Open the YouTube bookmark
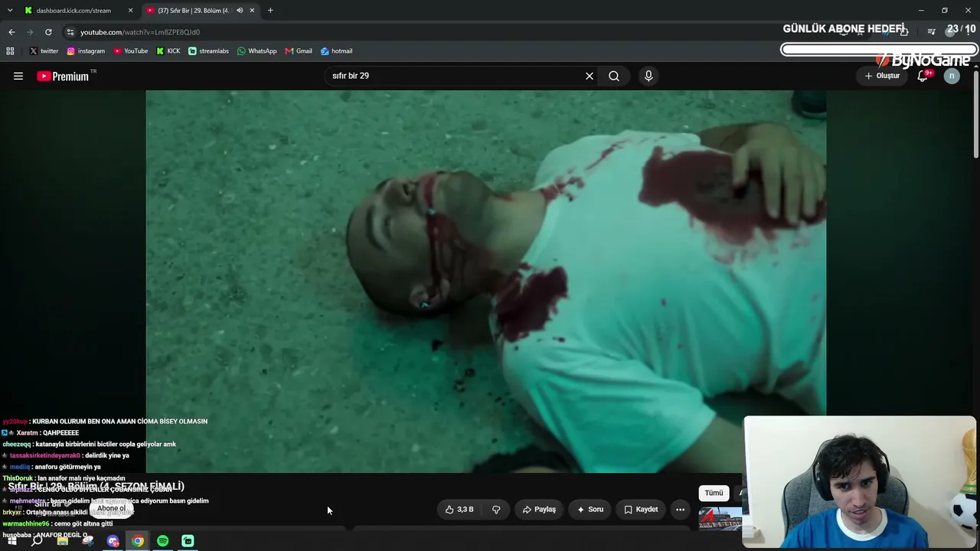The image size is (980, 551). 131,51
